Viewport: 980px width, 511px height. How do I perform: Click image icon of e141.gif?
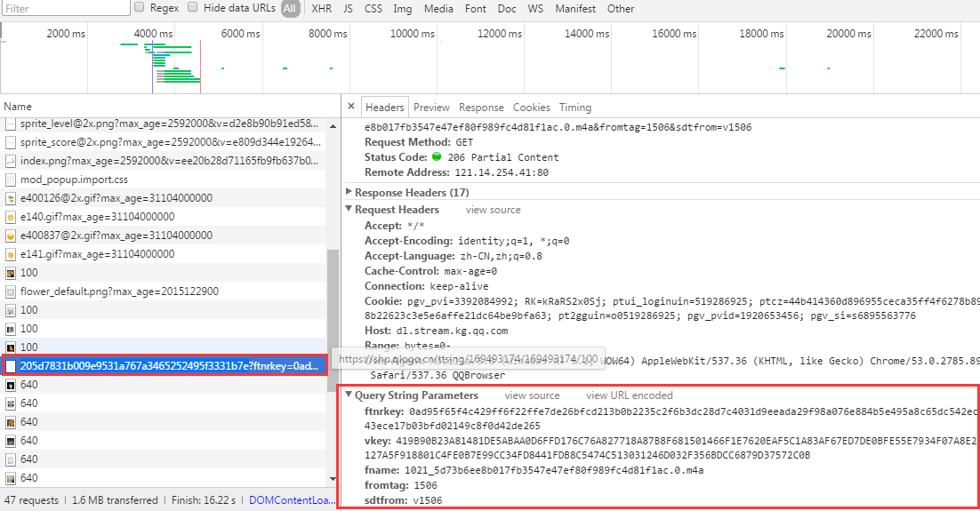[10, 255]
